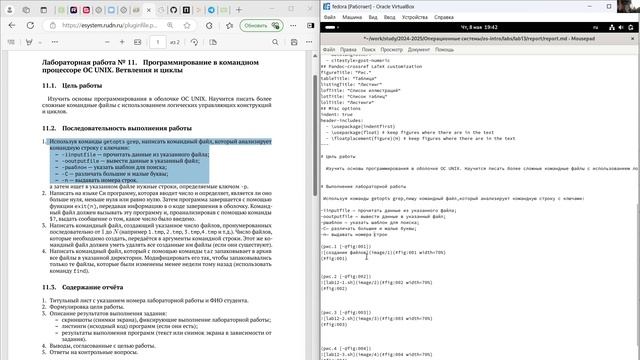Screen dimensions: 640x360
Task: Click the PDF viewer vertical scrollbar
Action: click(x=315, y=135)
